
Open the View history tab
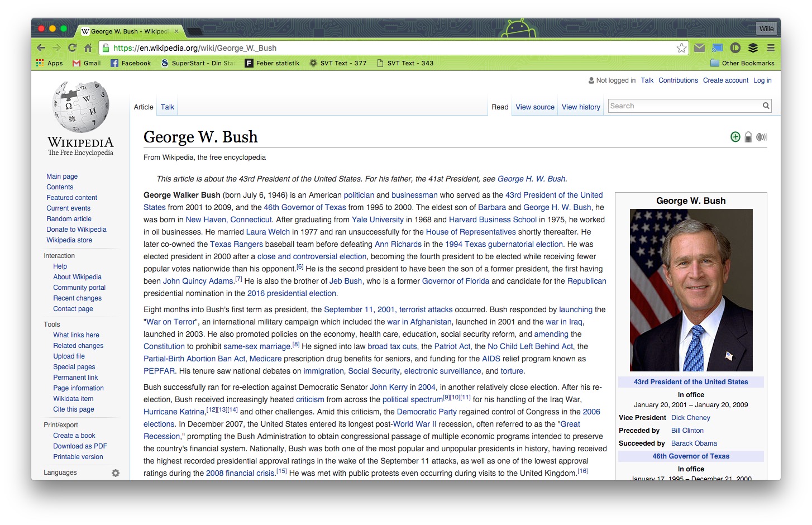581,107
